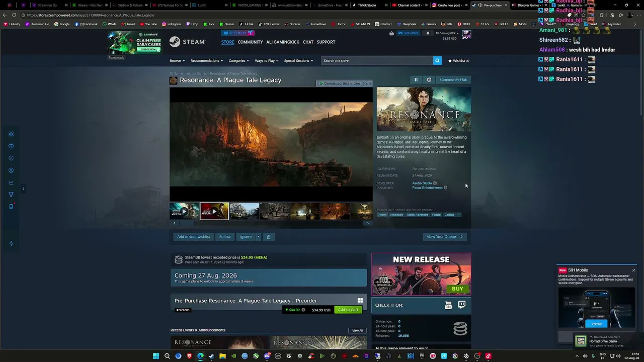The image size is (644, 362).
Task: Click the Asobo Studio developer badge icon
Action: [435, 183]
